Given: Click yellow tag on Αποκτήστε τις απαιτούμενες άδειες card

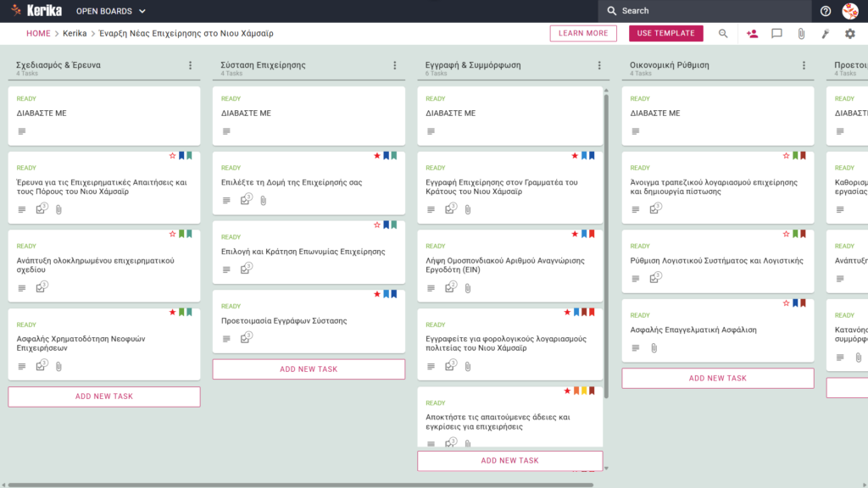Looking at the screenshot, I should [x=584, y=391].
